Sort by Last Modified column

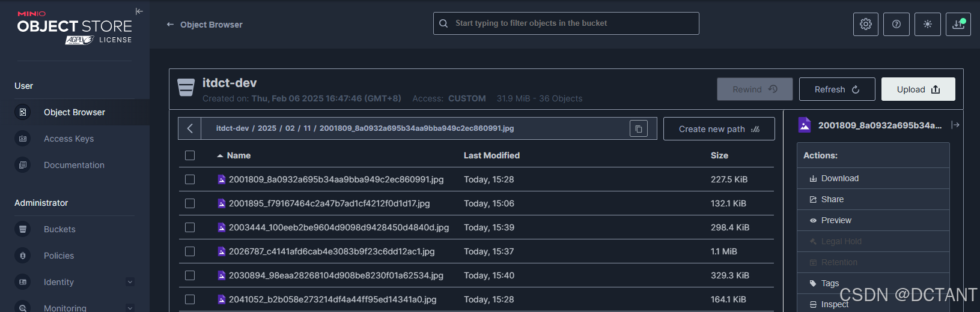pyautogui.click(x=492, y=155)
